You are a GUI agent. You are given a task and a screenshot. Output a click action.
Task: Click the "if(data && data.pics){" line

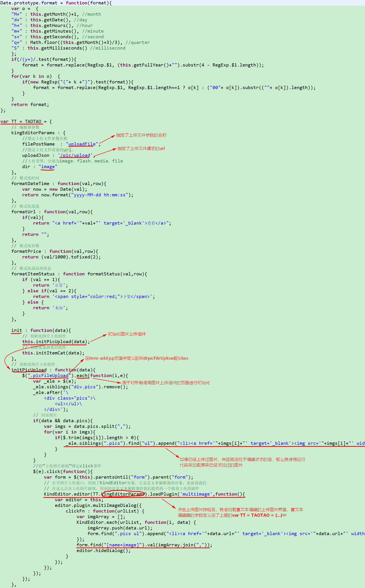pos(63,421)
